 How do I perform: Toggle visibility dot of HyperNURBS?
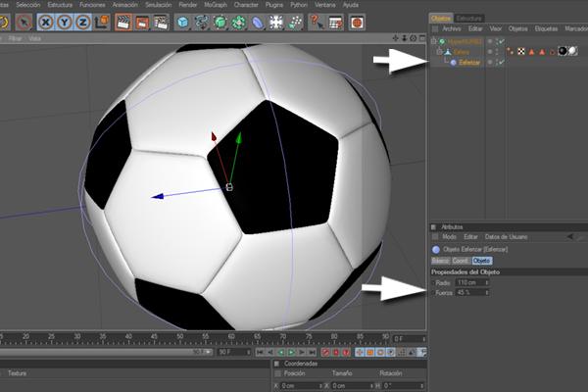pos(489,41)
